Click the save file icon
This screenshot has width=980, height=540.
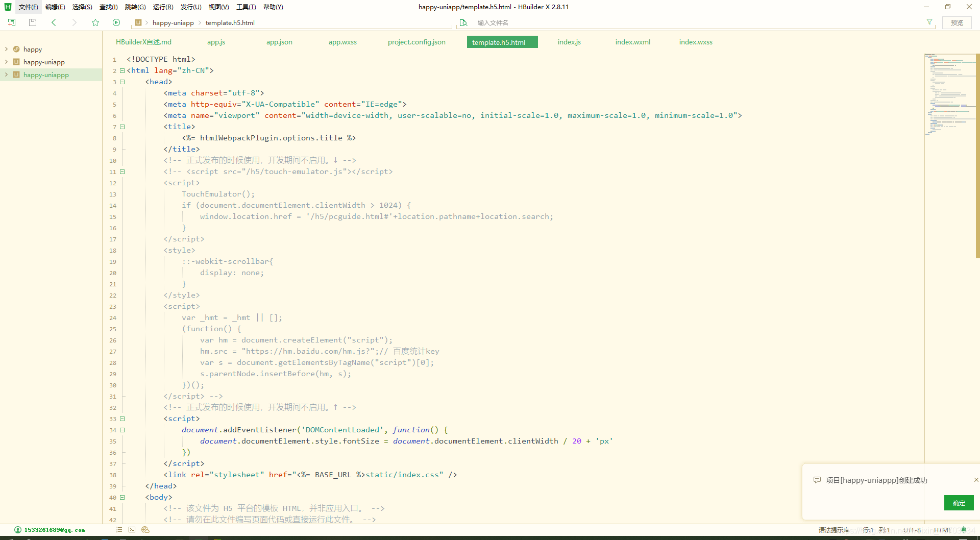[33, 22]
